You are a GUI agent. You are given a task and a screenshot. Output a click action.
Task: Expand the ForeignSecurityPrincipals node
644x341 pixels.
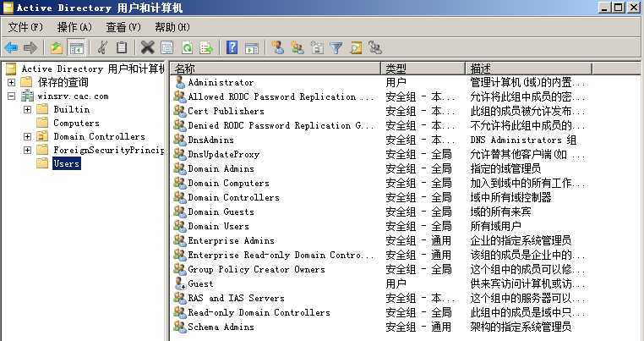point(27,150)
